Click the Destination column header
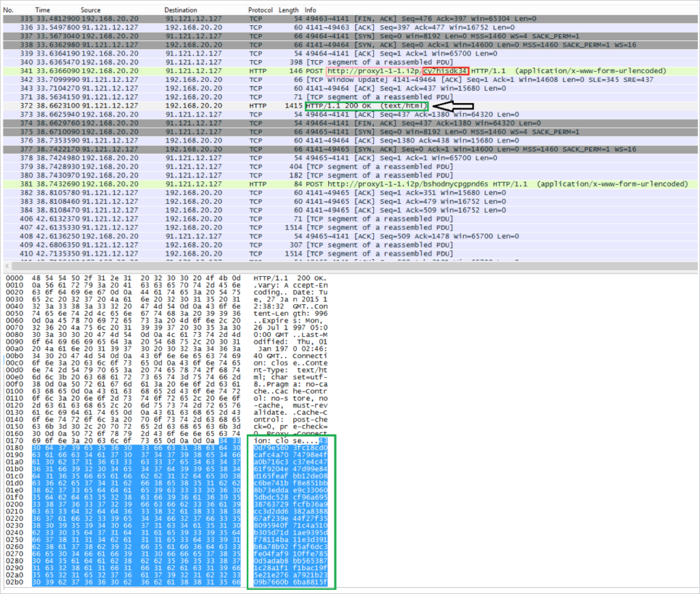Screen dimensions: 700x594 coord(180,10)
